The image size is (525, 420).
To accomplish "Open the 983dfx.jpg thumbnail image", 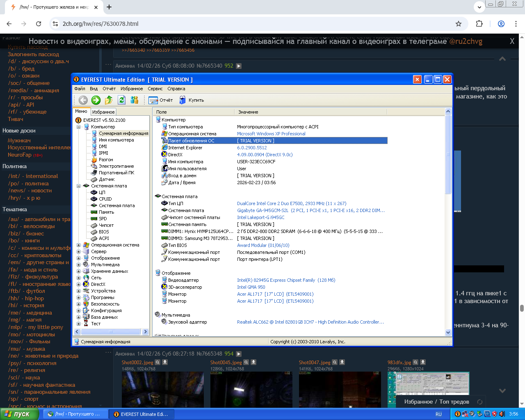I will pyautogui.click(x=428, y=390).
